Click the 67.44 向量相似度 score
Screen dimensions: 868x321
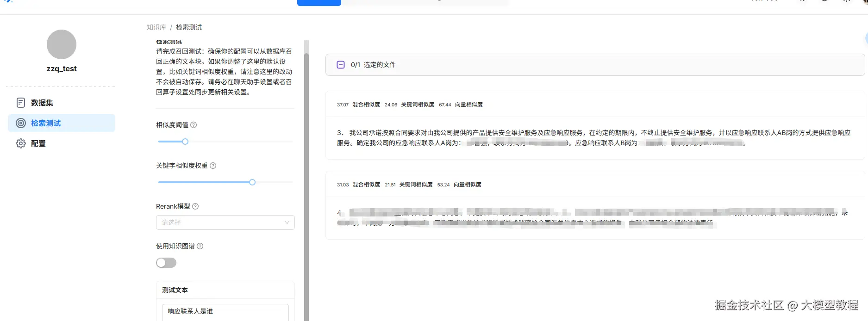click(461, 105)
